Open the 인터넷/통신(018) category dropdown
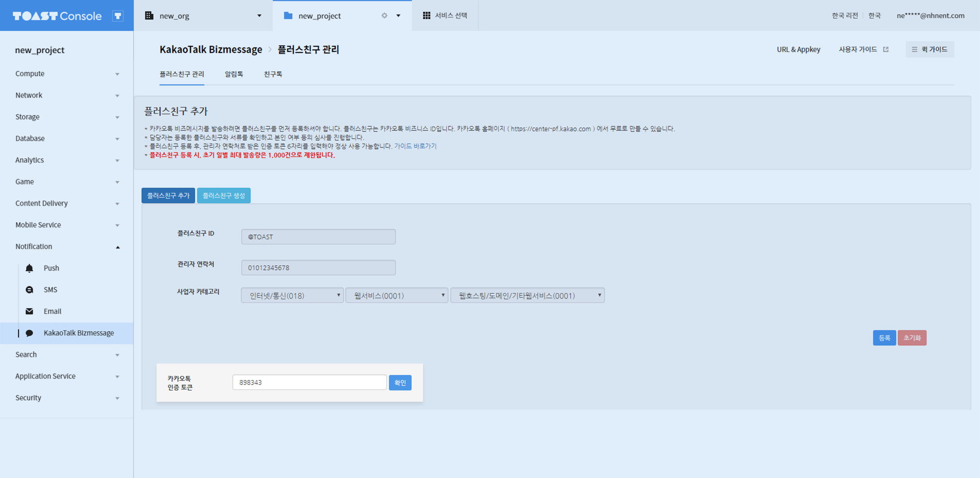This screenshot has width=980, height=478. pos(292,295)
